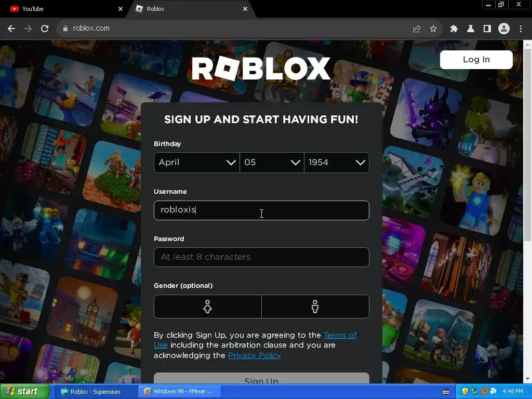Bookmark this page with the star icon
Screen dimensions: 532x399
pyautogui.click(x=433, y=29)
